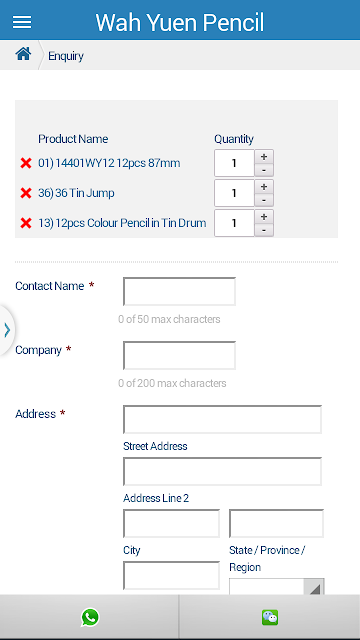Open the country dropdown below State field

coord(277,587)
